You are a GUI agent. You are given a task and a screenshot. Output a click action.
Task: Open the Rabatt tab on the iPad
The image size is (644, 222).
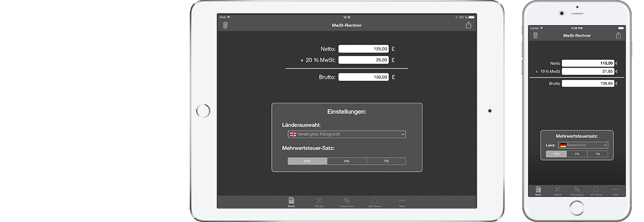coord(318,202)
